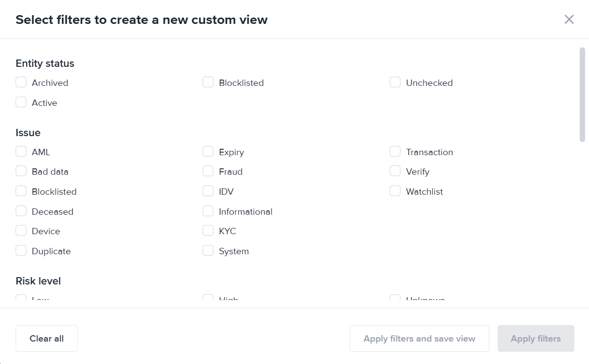Toggle the IDV issue checkbox
The height and width of the screenshot is (364, 589).
click(x=208, y=191)
